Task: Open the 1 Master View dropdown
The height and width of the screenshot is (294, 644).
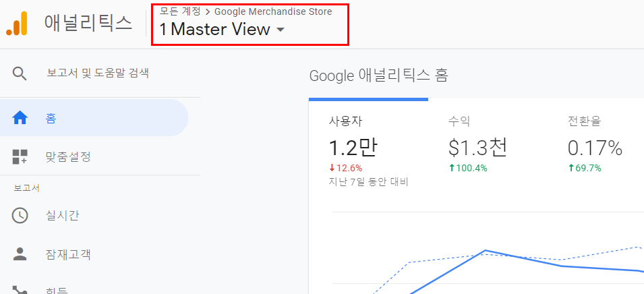Action: pos(222,30)
